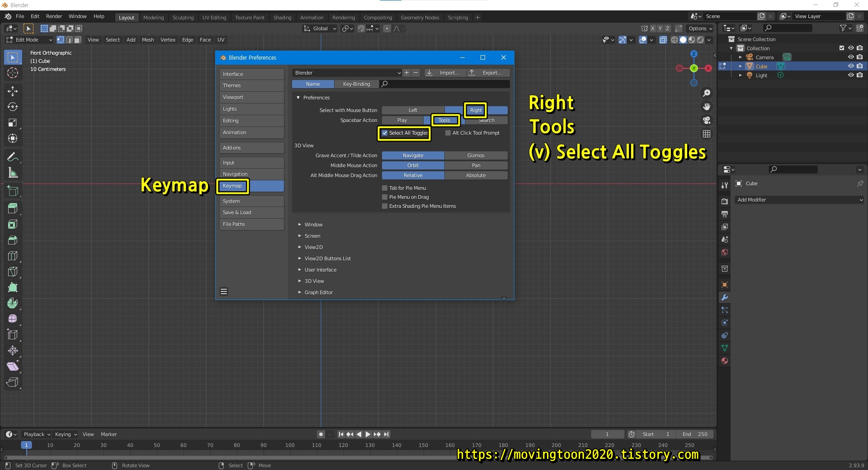Expand the Window keymap section

(299, 225)
